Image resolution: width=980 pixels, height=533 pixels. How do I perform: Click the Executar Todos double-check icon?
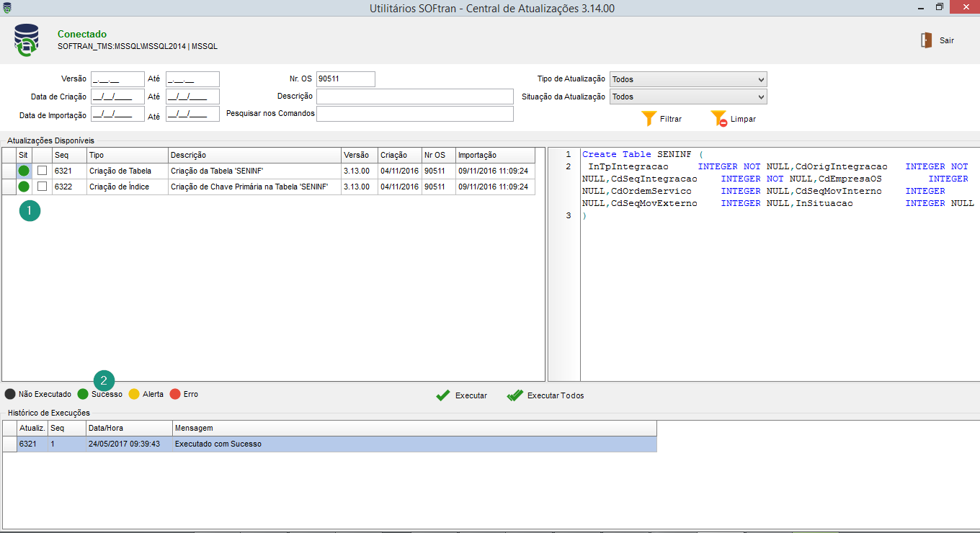point(514,395)
